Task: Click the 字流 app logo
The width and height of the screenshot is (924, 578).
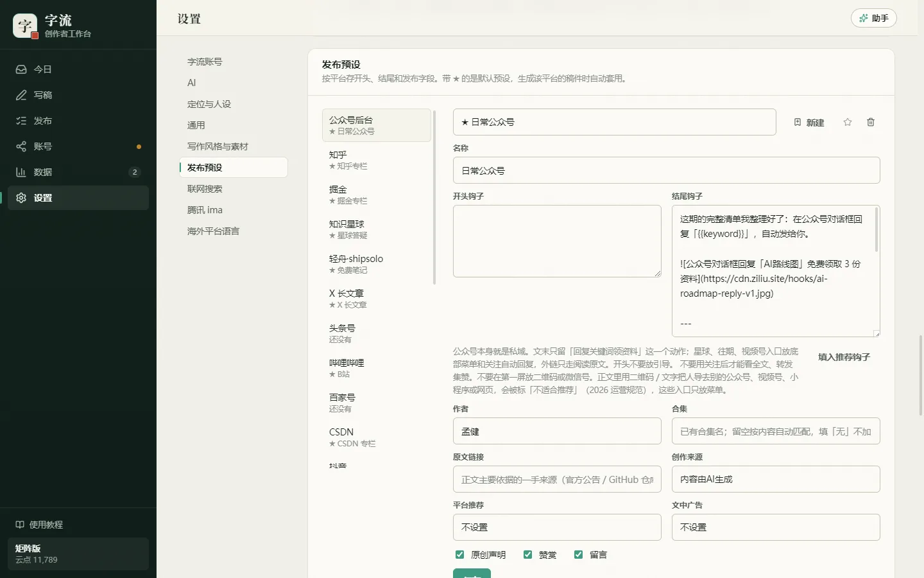Action: tap(25, 26)
